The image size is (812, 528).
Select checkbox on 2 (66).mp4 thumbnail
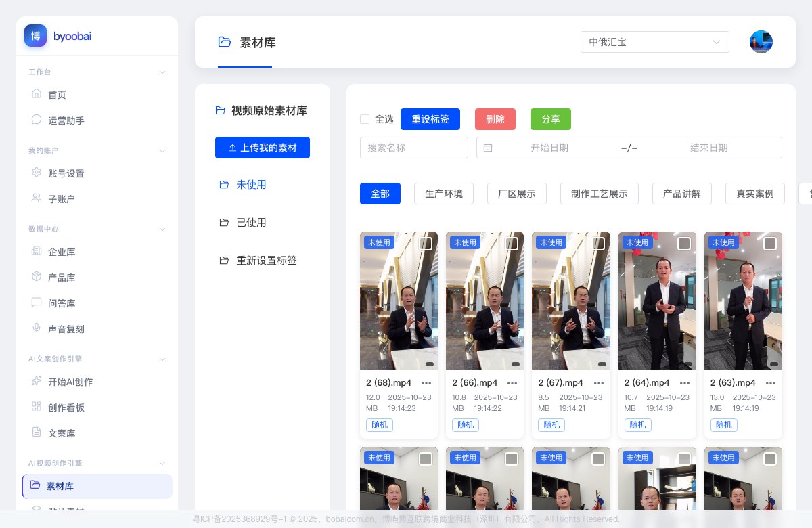click(x=512, y=244)
